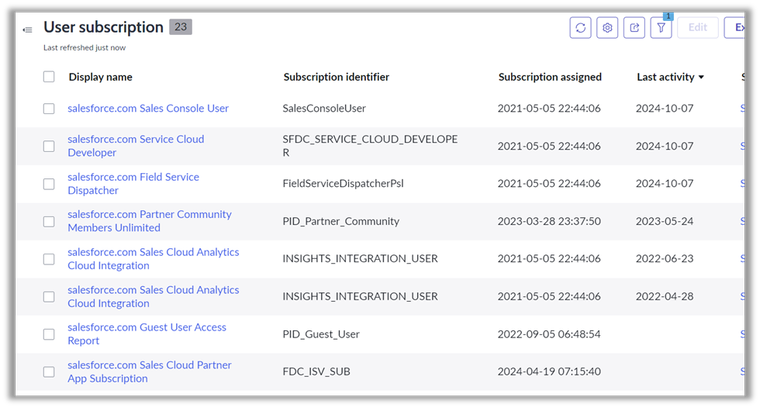Click the 2023-05-24 last activity cell
This screenshot has height=408, width=760.
(x=665, y=221)
